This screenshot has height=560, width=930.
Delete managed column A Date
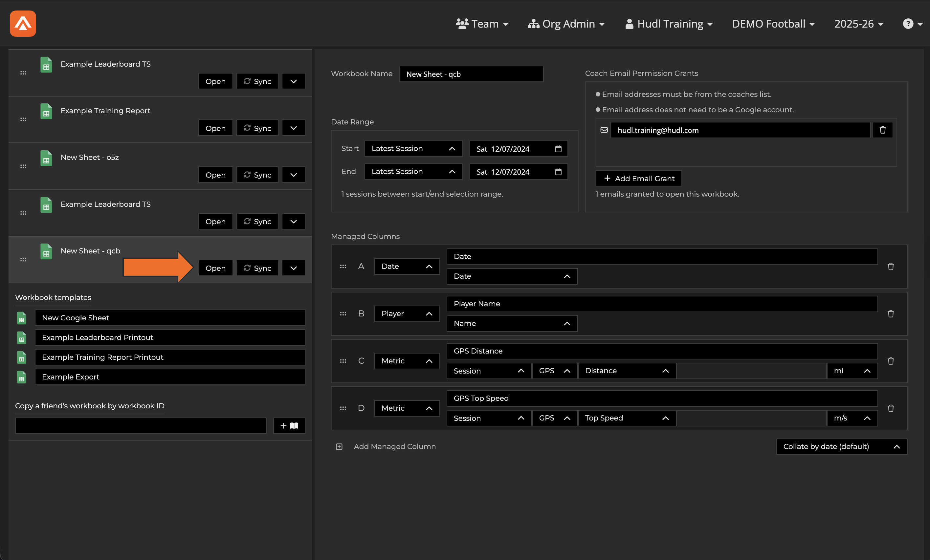tap(891, 267)
